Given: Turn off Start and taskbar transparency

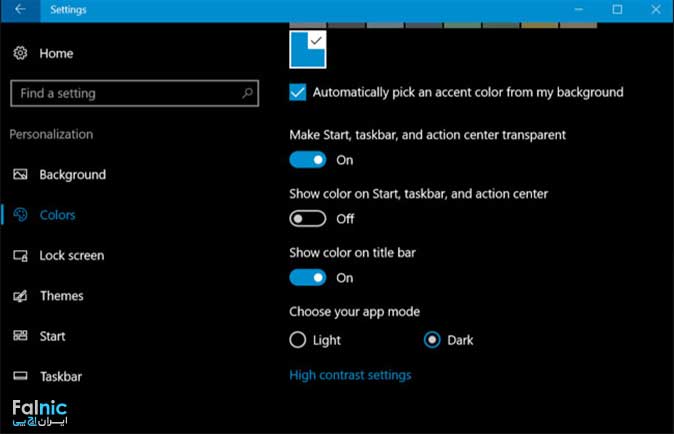Looking at the screenshot, I should pos(308,160).
